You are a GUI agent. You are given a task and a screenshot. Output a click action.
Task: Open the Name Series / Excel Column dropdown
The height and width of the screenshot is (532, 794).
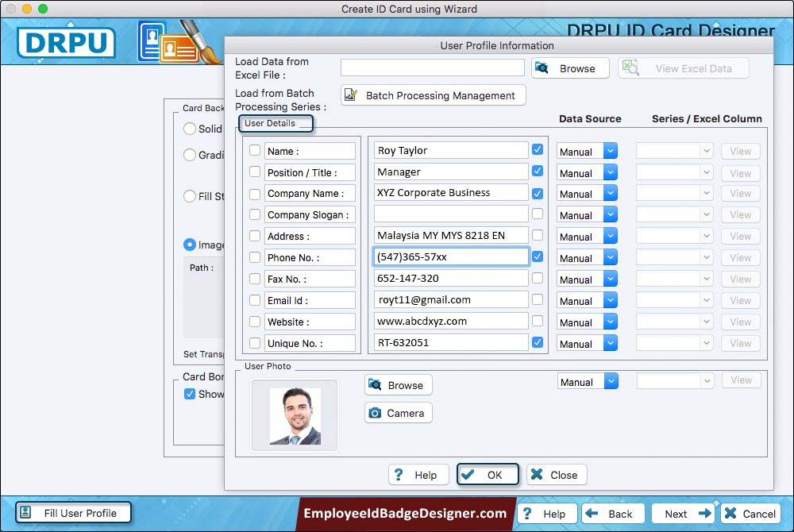tap(674, 151)
